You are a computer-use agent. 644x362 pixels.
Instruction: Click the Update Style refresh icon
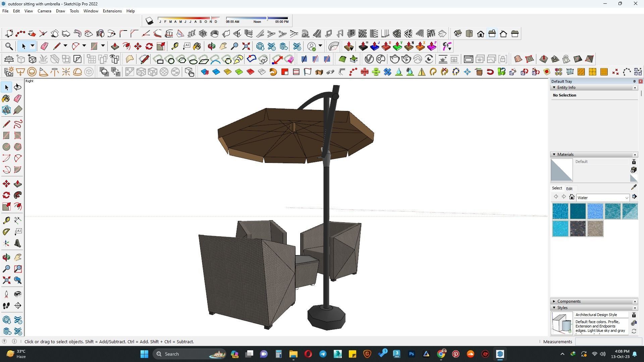634,331
